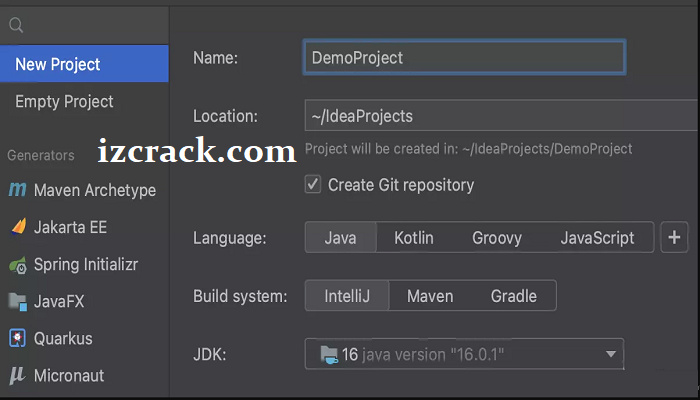Image resolution: width=700 pixels, height=400 pixels.
Task: Click the 'JDK:' label
Action: click(210, 355)
